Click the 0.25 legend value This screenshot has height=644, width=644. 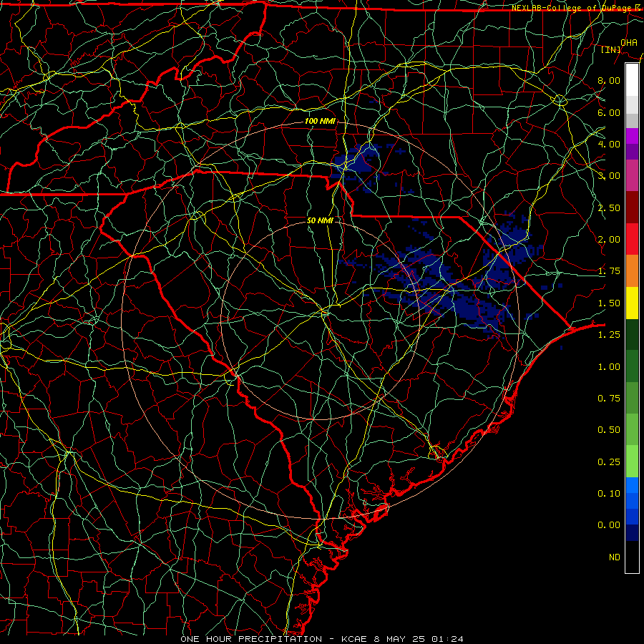(x=609, y=462)
